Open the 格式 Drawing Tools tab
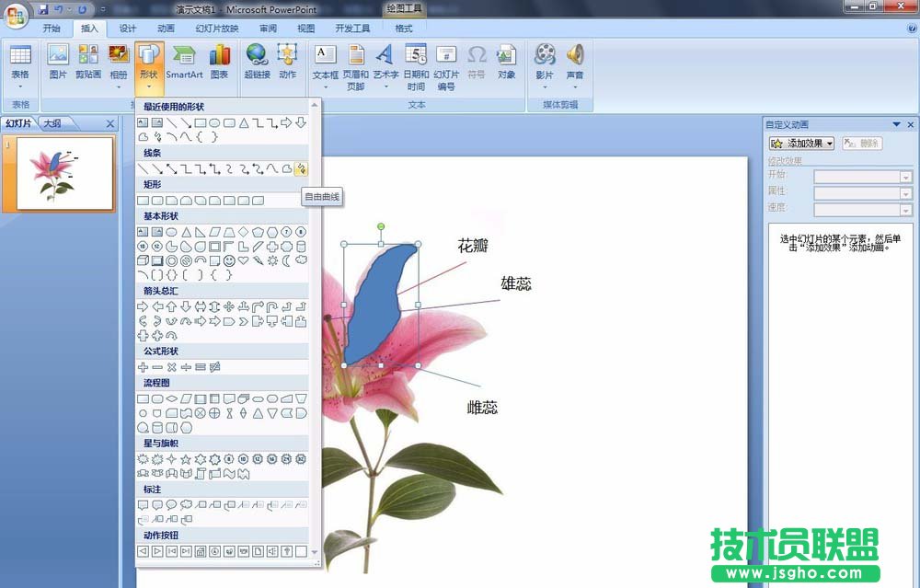Viewport: 920px width, 588px height. pyautogui.click(x=403, y=28)
